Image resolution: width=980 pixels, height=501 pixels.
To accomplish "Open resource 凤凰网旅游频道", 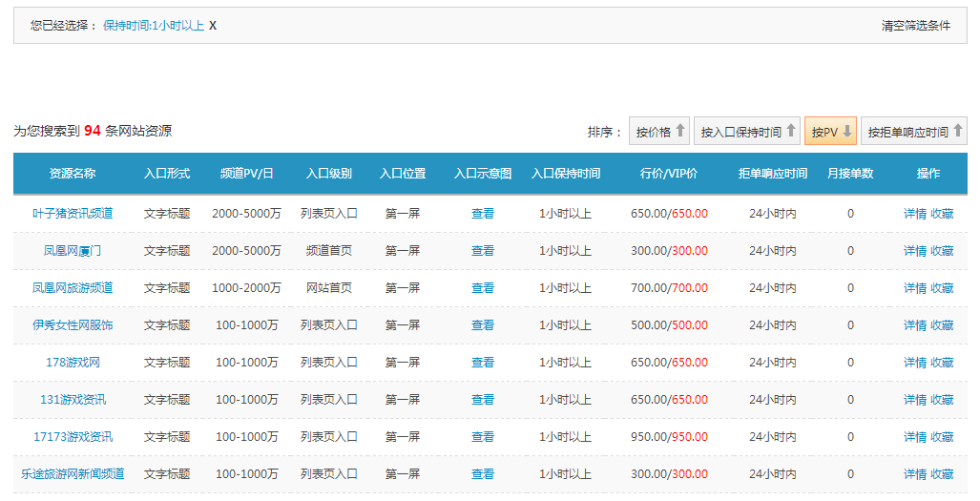I will pos(73,288).
